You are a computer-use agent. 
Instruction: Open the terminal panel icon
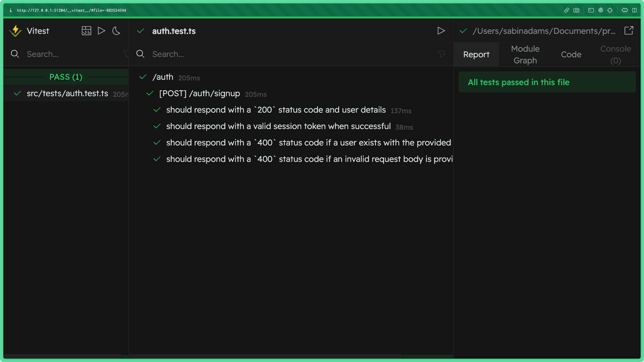[590, 10]
